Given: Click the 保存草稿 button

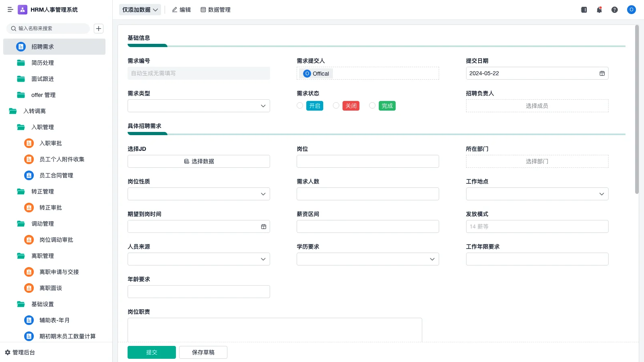Looking at the screenshot, I should pyautogui.click(x=203, y=352).
